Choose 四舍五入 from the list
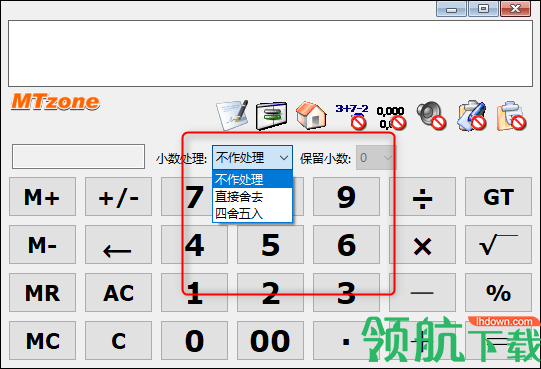Screen dimensions: 541x369 point(253,214)
